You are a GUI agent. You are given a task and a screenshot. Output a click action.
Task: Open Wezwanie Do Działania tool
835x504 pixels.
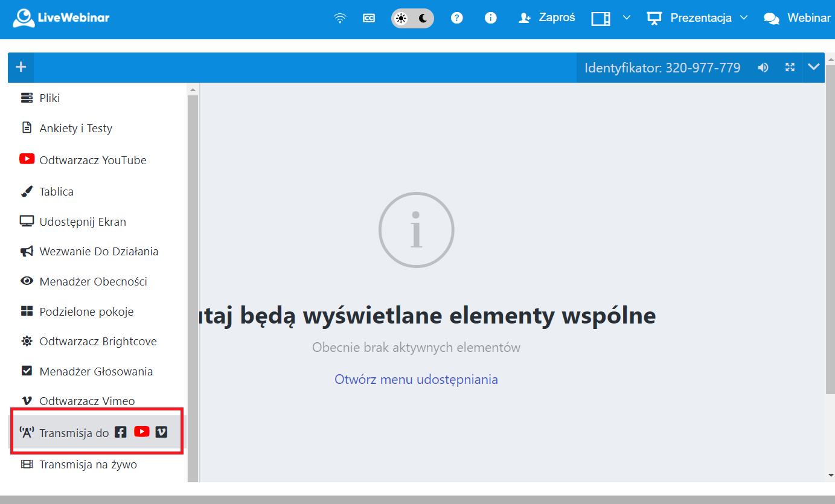point(99,251)
